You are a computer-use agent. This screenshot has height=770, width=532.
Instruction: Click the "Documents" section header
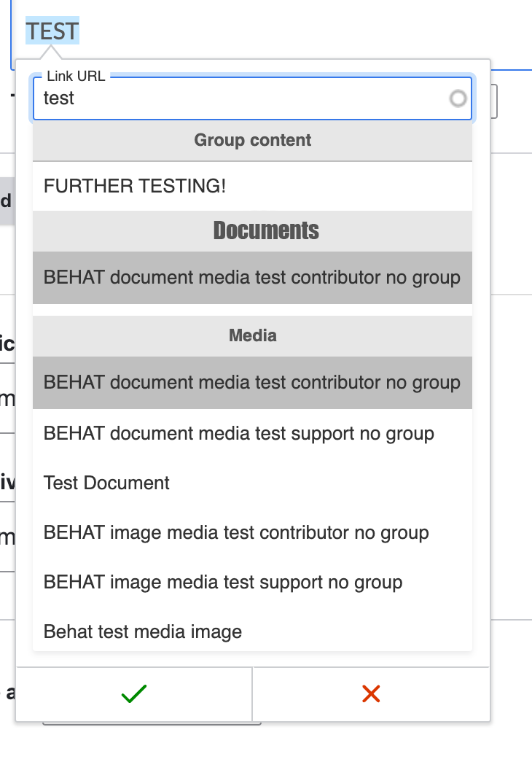266,230
